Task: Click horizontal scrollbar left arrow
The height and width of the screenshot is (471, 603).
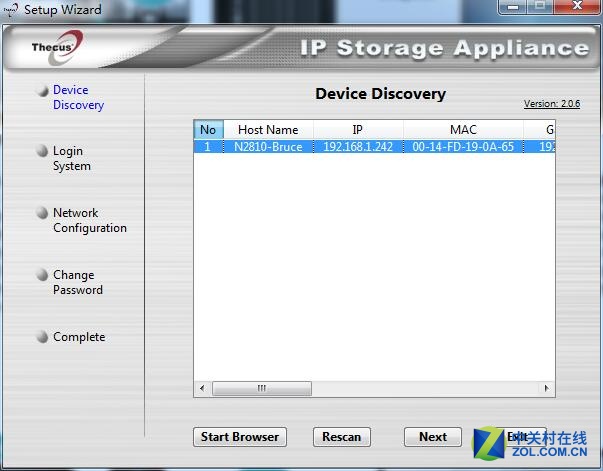Action: [202, 388]
